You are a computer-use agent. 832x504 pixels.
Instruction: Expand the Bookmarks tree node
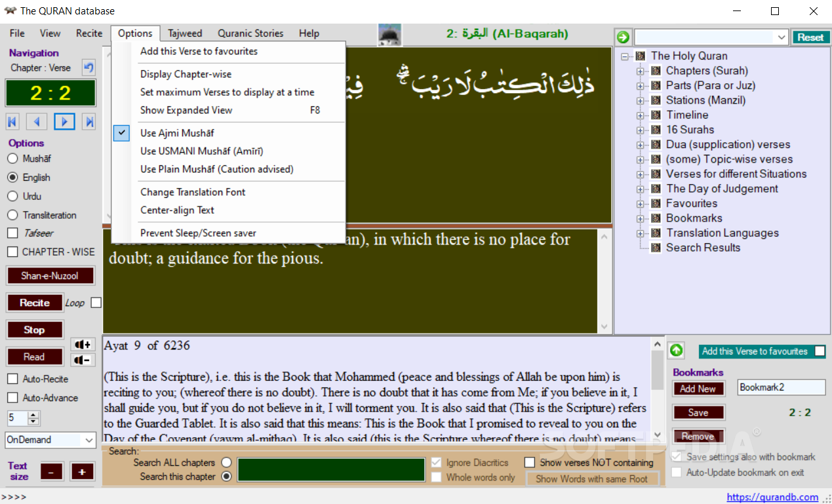click(640, 218)
